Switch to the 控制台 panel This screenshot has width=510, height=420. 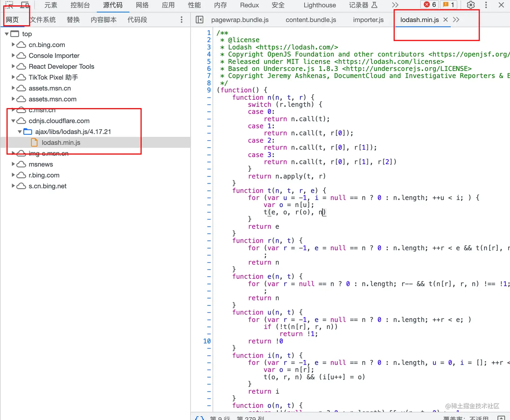click(x=80, y=5)
